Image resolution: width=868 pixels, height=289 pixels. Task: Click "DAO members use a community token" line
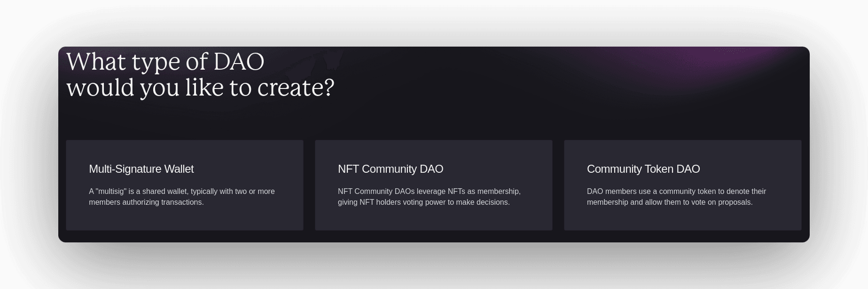[676, 192]
